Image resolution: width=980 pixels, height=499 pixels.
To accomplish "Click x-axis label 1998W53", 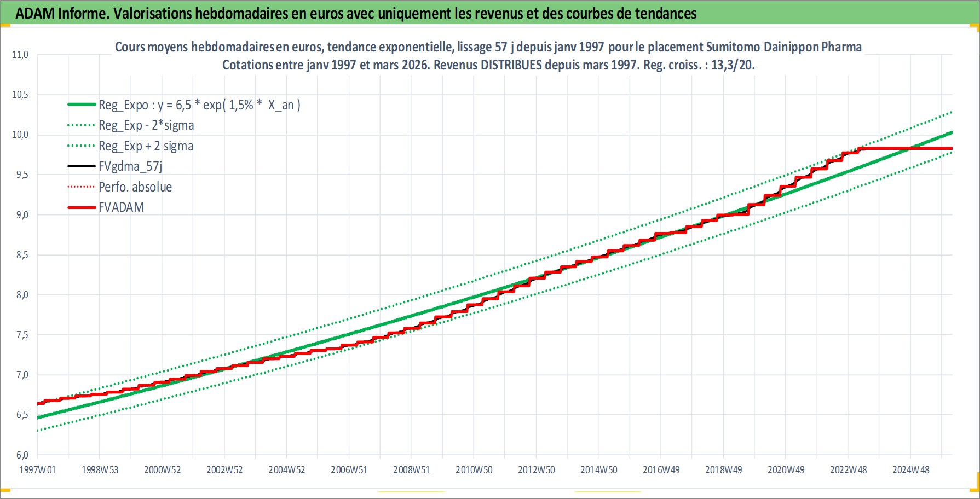I will [100, 470].
